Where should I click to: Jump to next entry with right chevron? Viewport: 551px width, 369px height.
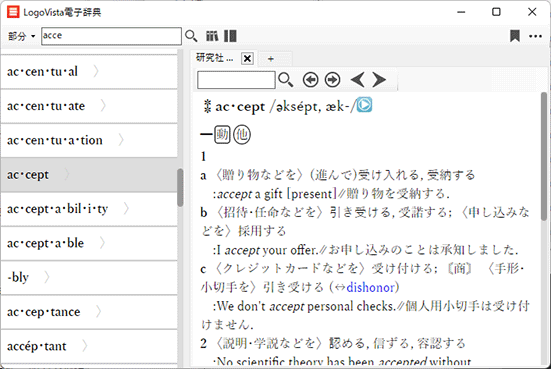pos(379,80)
